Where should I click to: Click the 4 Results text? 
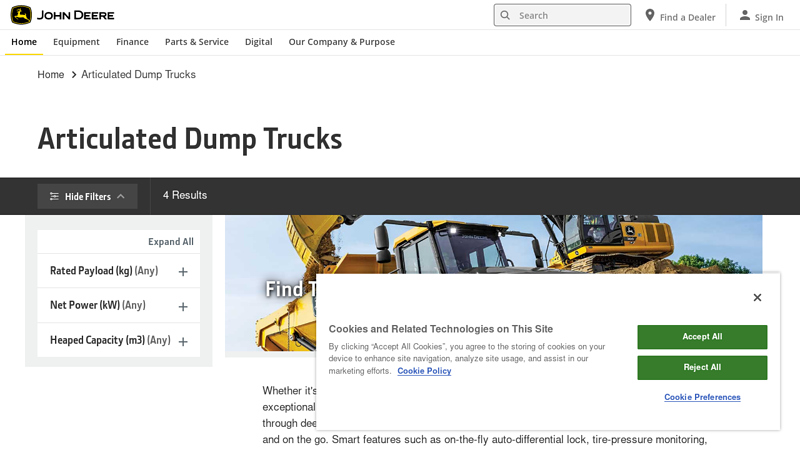point(185,195)
